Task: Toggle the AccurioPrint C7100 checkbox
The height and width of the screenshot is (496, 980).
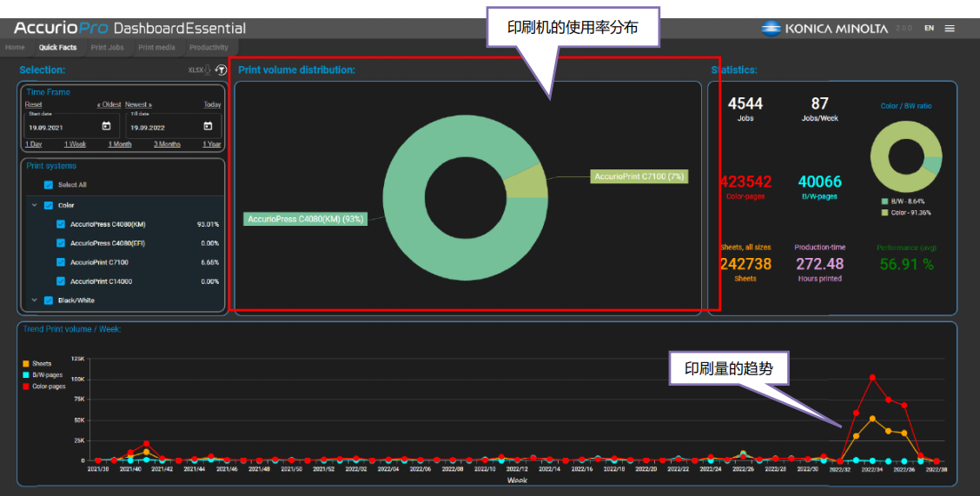Action: point(61,262)
